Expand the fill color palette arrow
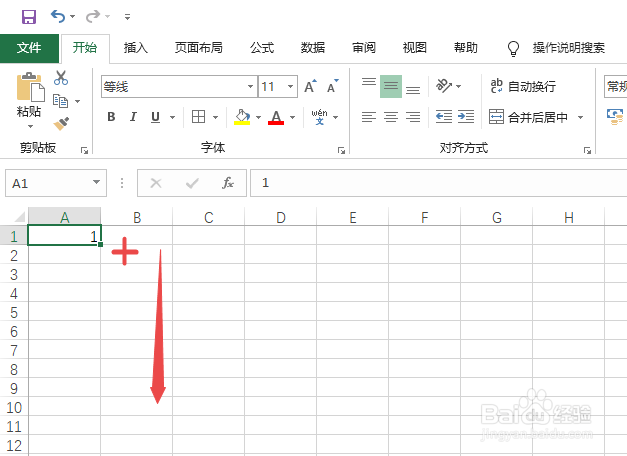Screen dimensions: 627x456 [258, 117]
